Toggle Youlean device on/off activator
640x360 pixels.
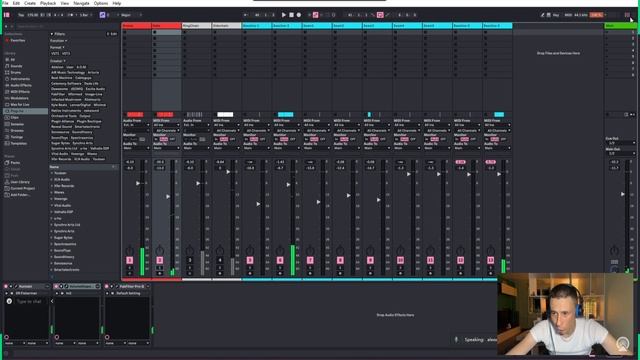tap(6, 287)
